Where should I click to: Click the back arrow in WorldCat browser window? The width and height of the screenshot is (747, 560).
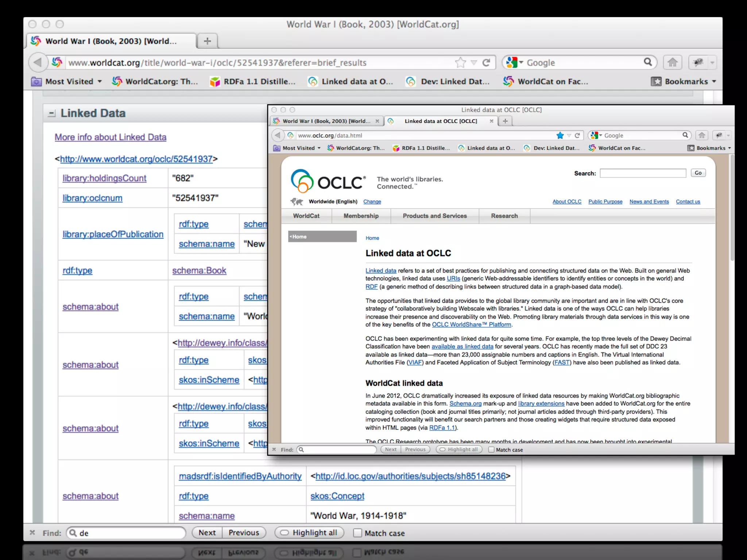click(x=38, y=63)
